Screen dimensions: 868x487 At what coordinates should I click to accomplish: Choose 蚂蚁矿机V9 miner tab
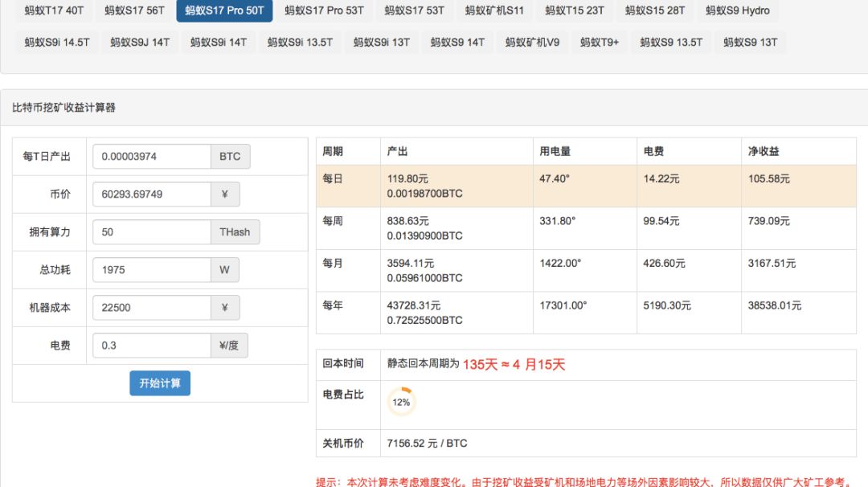(x=533, y=42)
